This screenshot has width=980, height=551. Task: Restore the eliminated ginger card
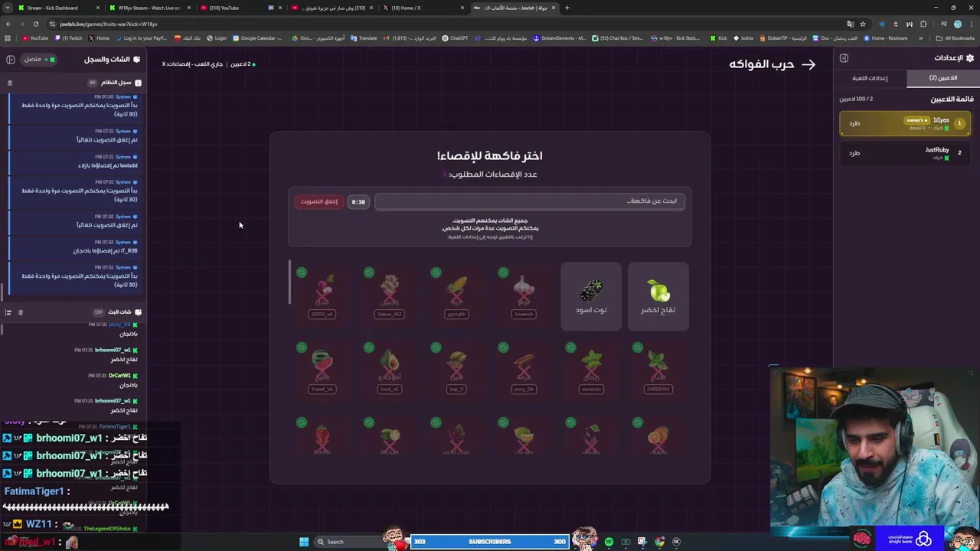pos(369,272)
